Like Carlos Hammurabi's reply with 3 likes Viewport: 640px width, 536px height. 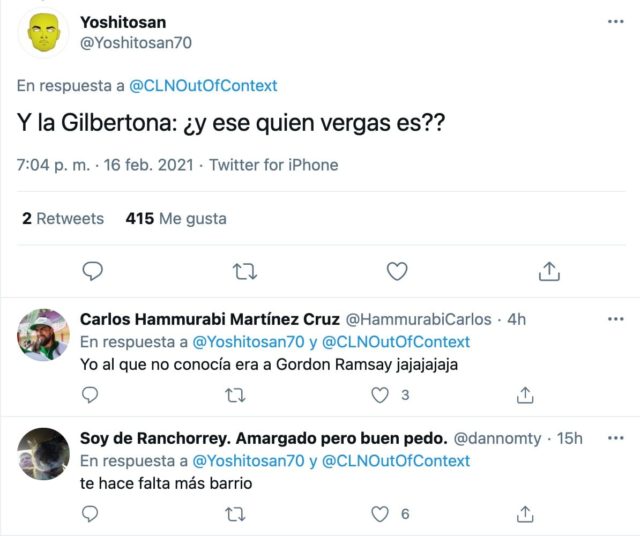click(x=380, y=395)
